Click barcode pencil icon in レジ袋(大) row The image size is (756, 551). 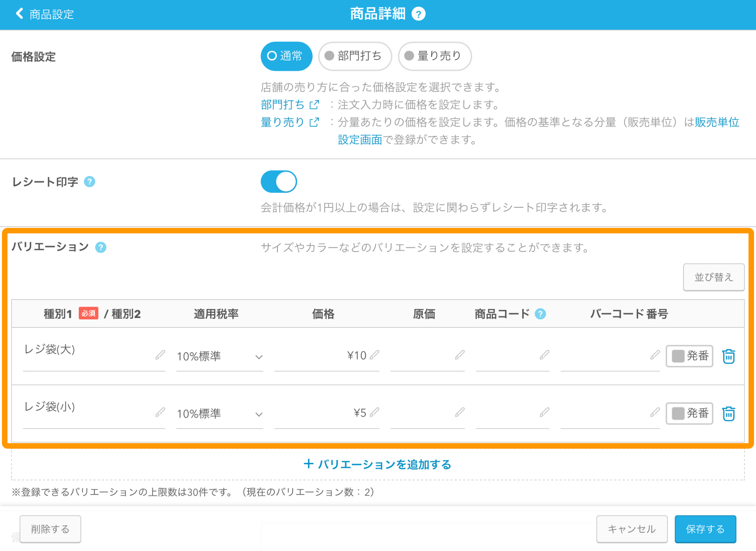coord(655,355)
